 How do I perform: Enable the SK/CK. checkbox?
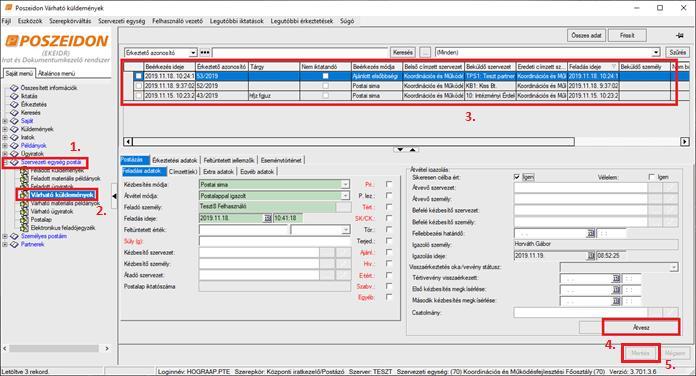point(389,218)
